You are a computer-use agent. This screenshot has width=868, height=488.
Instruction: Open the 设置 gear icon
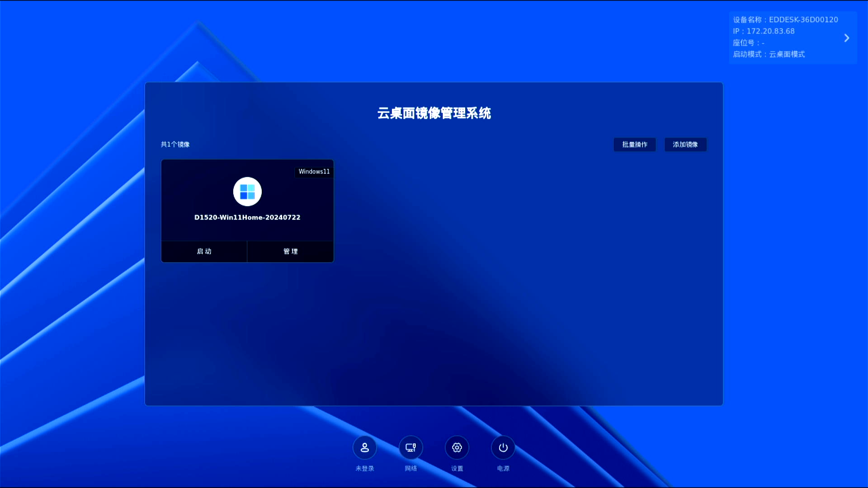tap(457, 447)
